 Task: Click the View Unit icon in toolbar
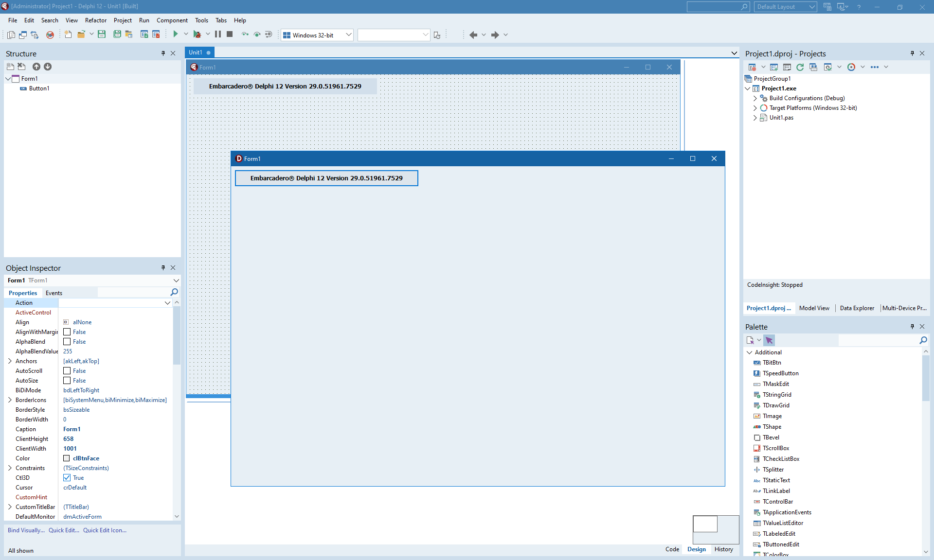(11, 35)
